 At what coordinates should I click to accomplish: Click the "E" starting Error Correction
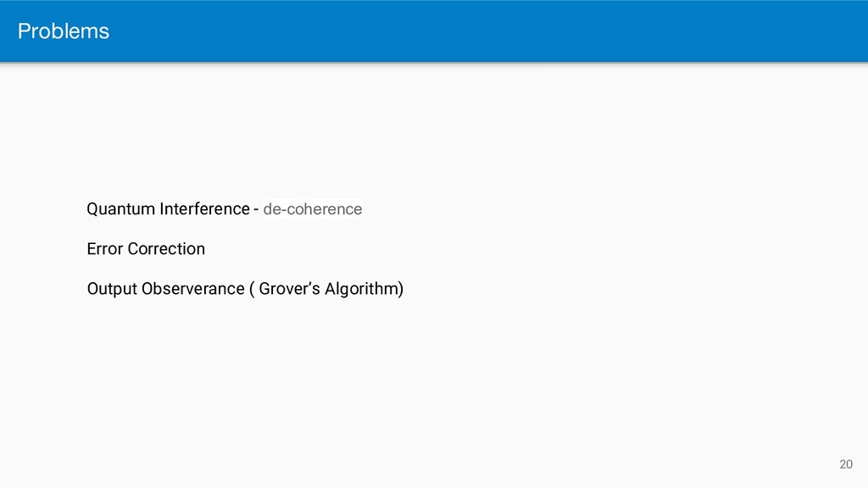(x=92, y=249)
